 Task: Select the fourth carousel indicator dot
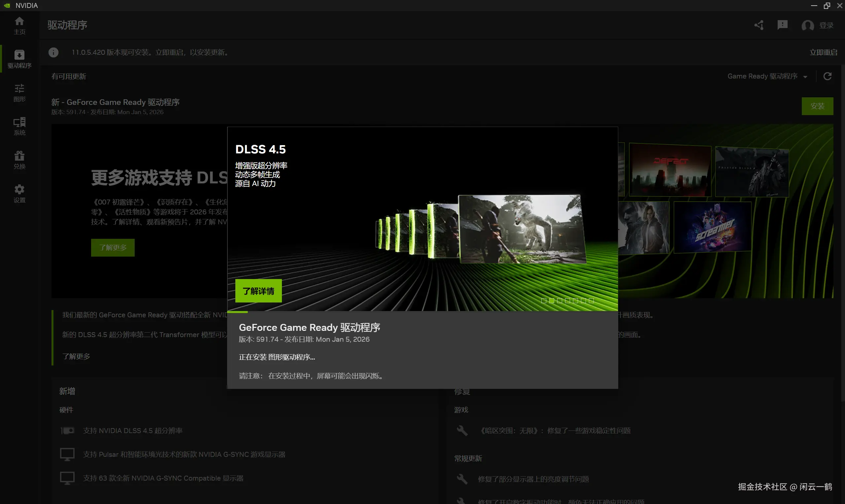pyautogui.click(x=567, y=300)
